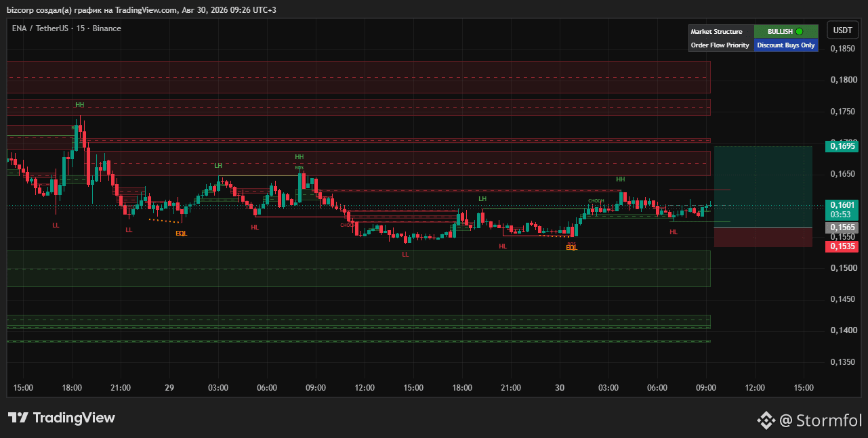
Task: Click the chart author header text bizcorp
Action: click(x=21, y=9)
